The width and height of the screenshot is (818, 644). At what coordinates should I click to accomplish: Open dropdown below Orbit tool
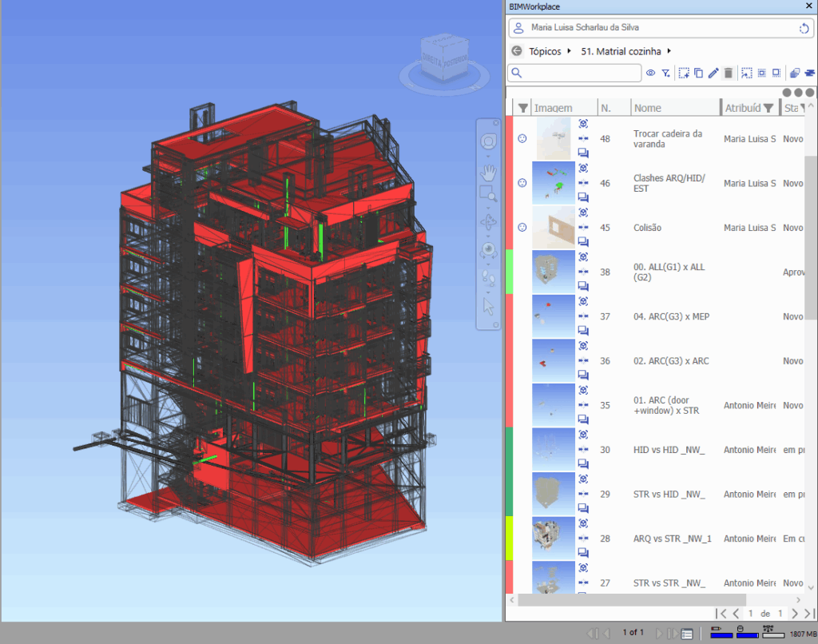pyautogui.click(x=488, y=236)
